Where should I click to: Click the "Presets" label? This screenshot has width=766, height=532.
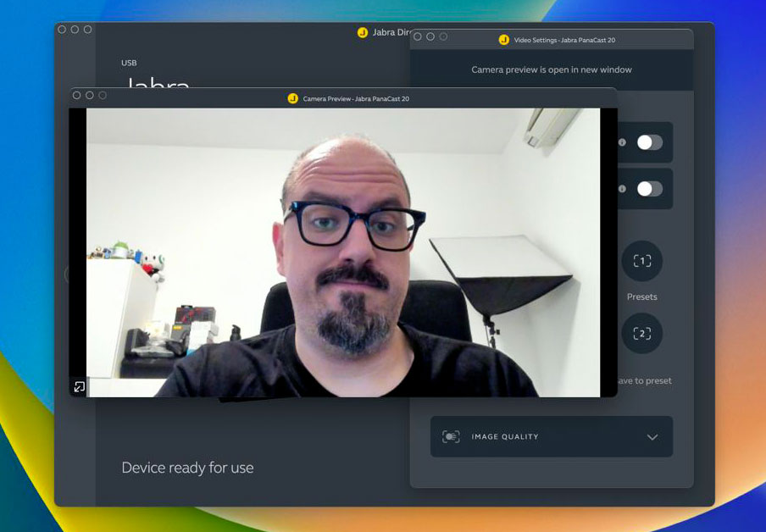(642, 296)
